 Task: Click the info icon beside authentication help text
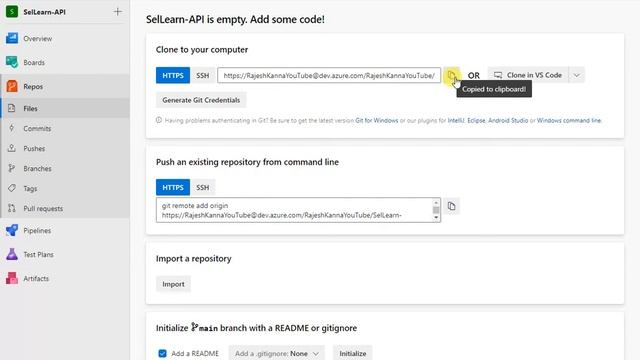[x=159, y=120]
